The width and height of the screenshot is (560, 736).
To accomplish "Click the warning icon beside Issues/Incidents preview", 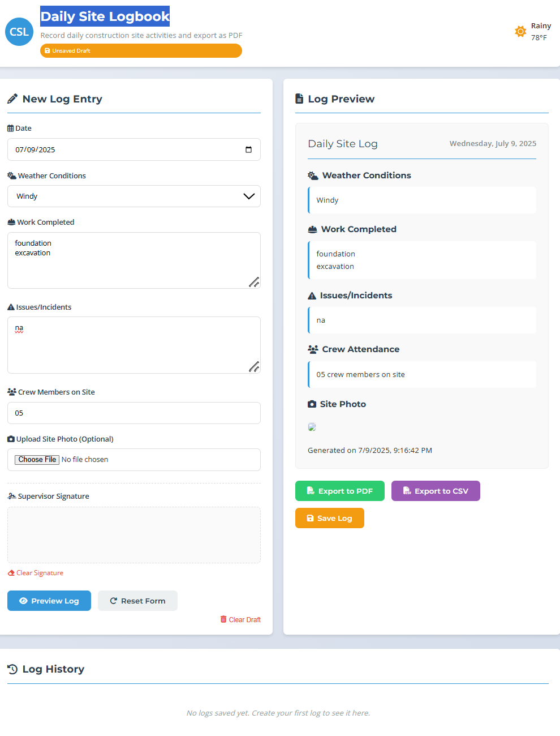I will (x=312, y=296).
